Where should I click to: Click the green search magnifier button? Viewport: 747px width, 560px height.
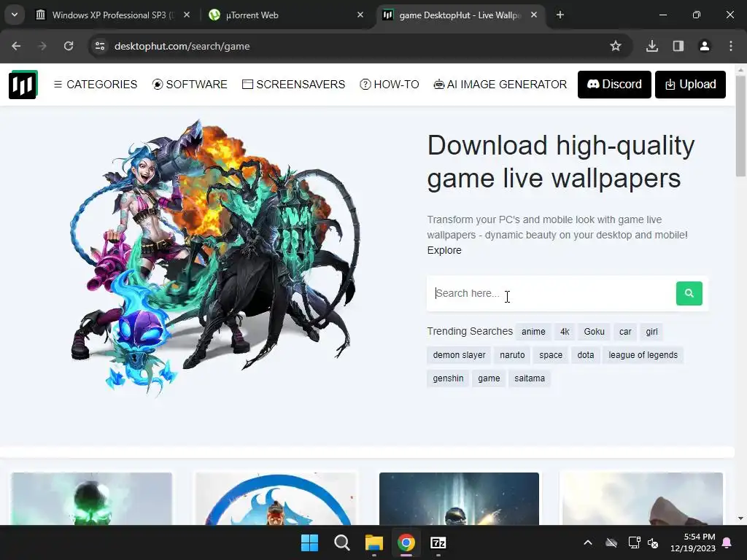point(689,293)
